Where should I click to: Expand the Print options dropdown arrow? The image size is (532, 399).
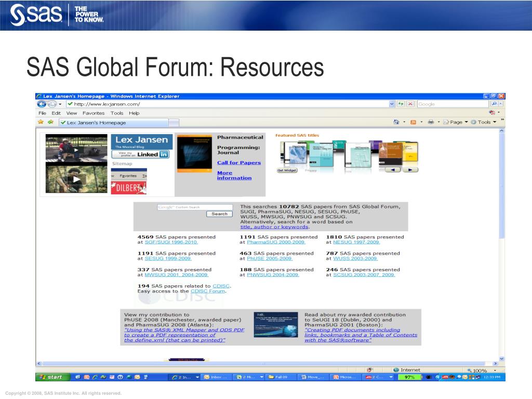tap(438, 122)
